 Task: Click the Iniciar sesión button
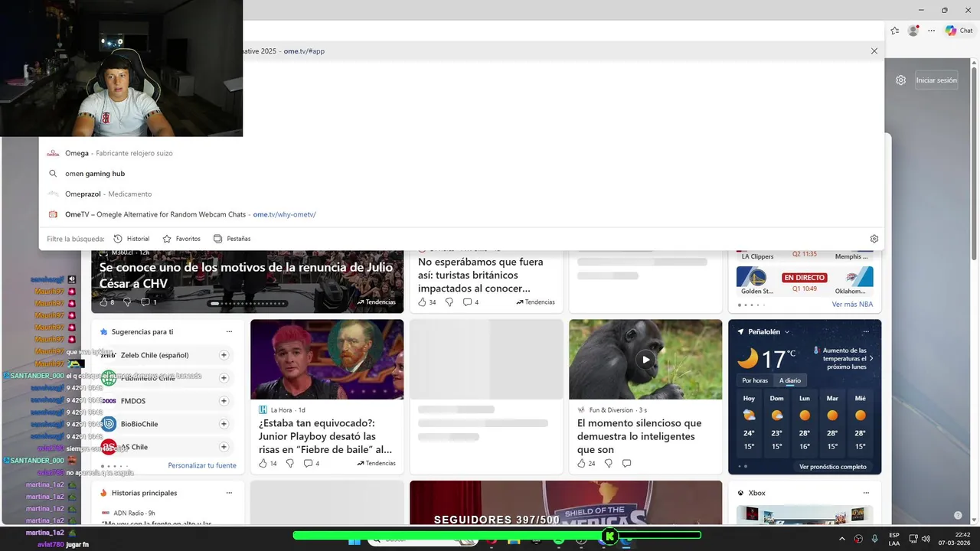(936, 80)
